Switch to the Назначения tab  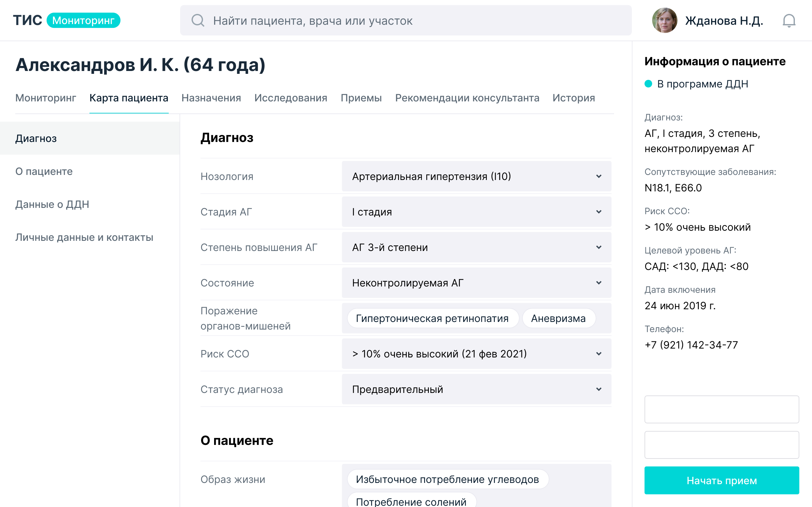211,98
